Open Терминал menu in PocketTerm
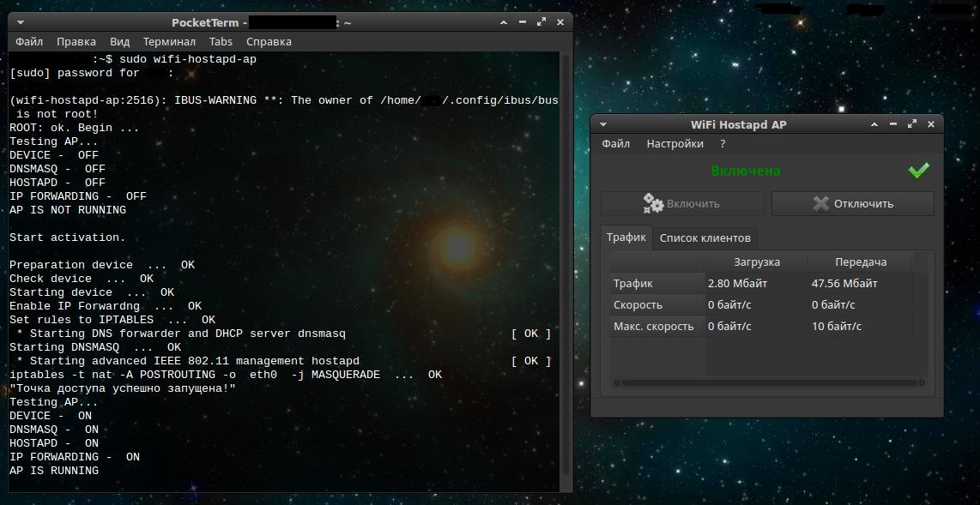 (x=169, y=42)
